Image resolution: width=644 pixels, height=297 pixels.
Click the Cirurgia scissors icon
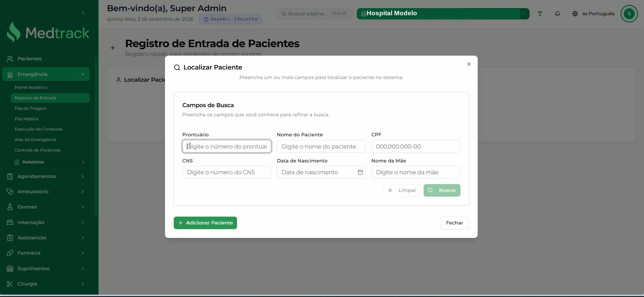tap(10, 284)
